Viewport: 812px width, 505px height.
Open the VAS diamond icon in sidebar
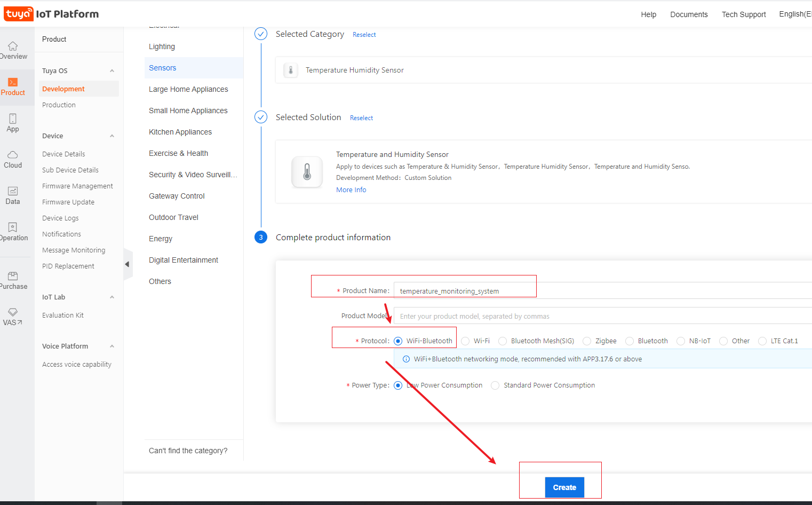coord(13,312)
